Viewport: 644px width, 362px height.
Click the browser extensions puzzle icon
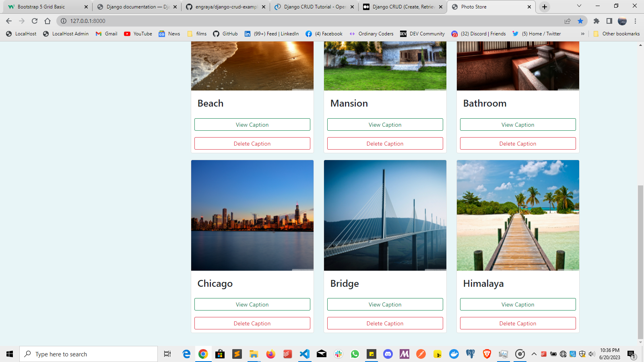click(597, 20)
